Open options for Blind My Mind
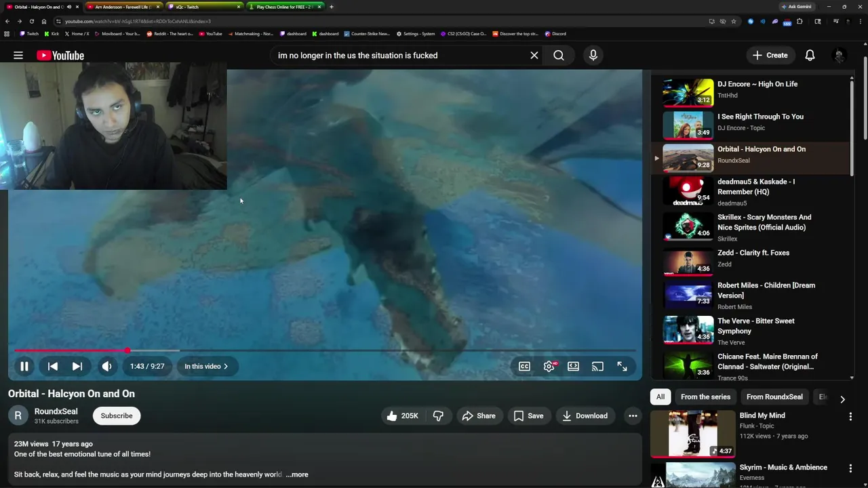 (x=850, y=417)
